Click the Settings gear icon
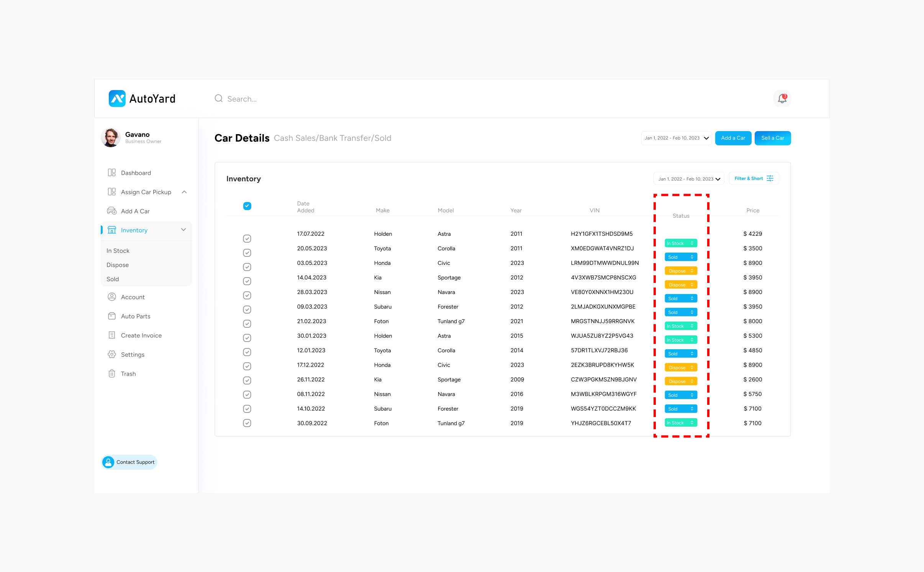The height and width of the screenshot is (572, 924). click(x=111, y=354)
